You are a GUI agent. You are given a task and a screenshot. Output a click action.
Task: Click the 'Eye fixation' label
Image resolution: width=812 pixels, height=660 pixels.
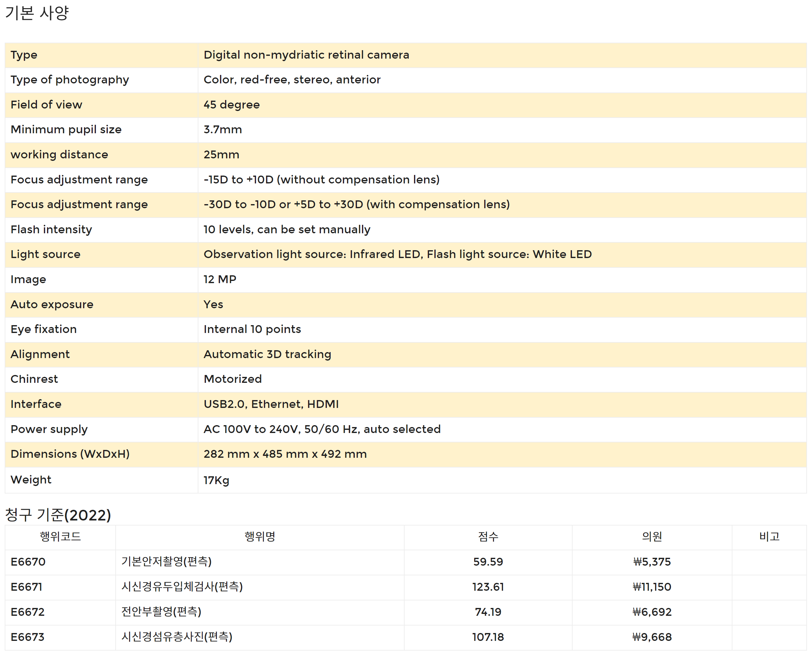click(44, 329)
